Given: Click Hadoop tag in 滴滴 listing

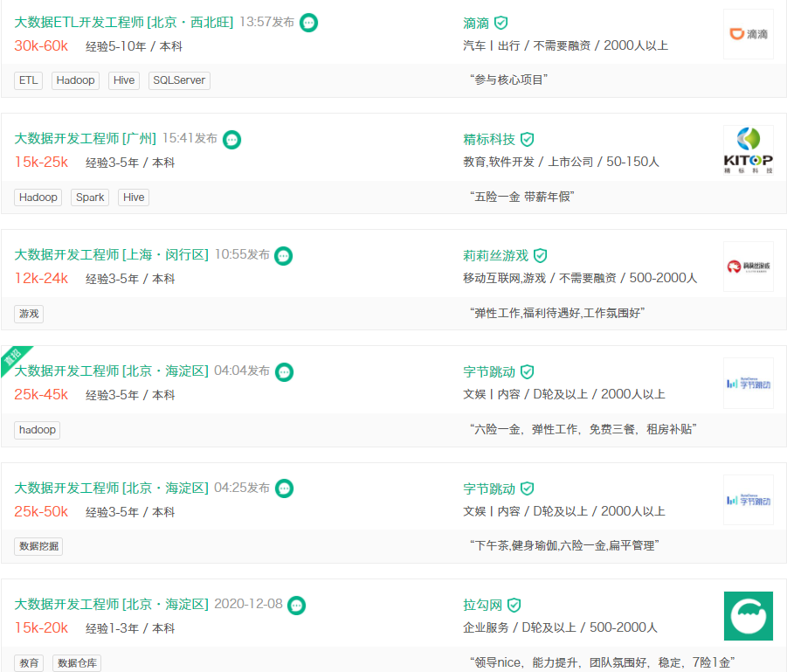Looking at the screenshot, I should coord(75,80).
